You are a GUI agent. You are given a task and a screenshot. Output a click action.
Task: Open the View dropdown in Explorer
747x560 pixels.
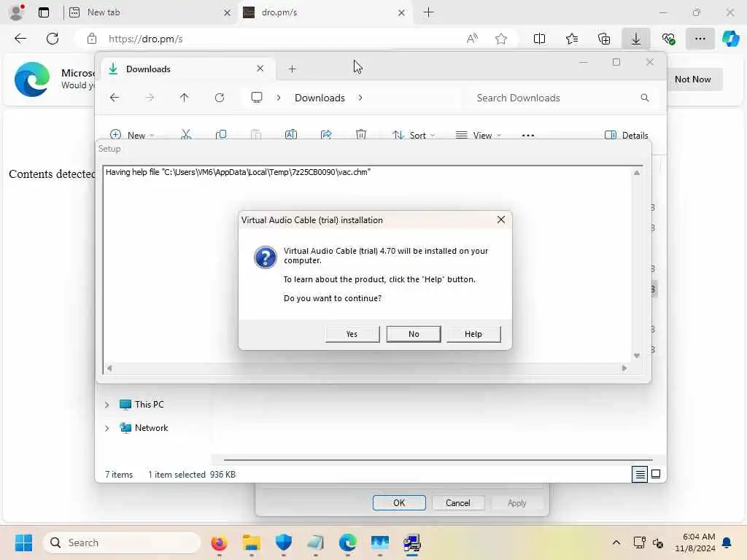coord(479,135)
